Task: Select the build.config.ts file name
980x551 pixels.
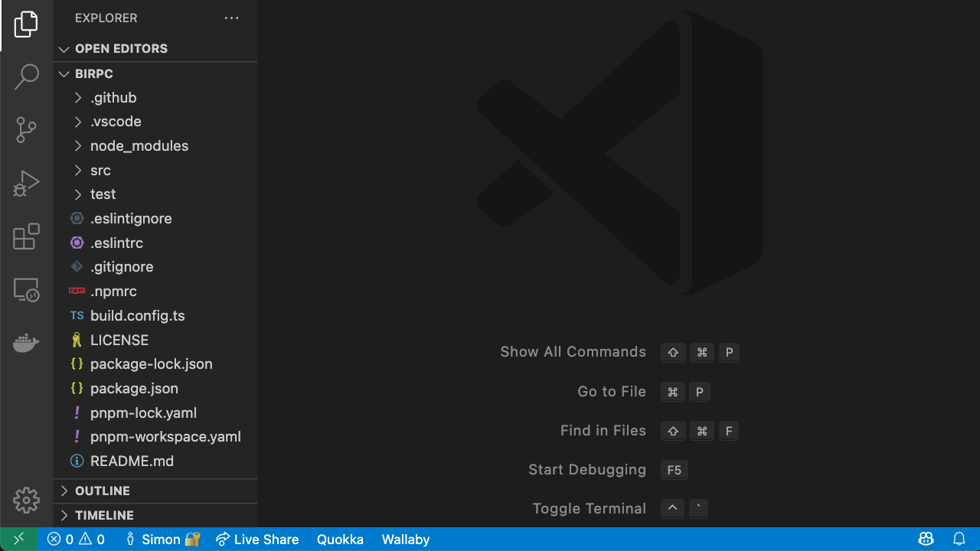Action: (138, 315)
